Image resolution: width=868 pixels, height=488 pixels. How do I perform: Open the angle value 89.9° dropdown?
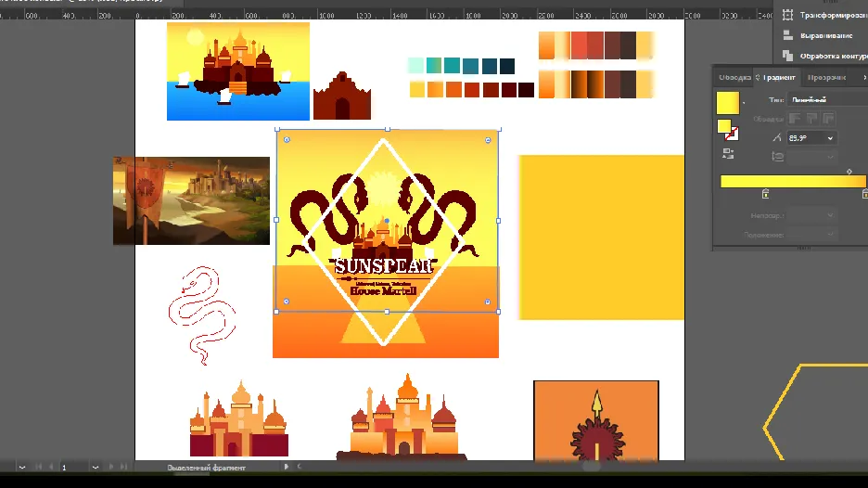pyautogui.click(x=830, y=138)
